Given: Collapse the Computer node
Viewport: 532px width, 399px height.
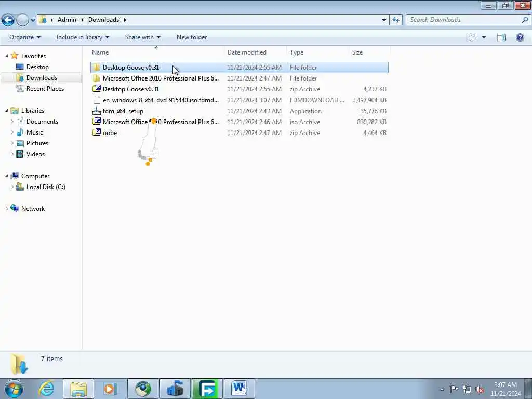Looking at the screenshot, I should [x=6, y=176].
